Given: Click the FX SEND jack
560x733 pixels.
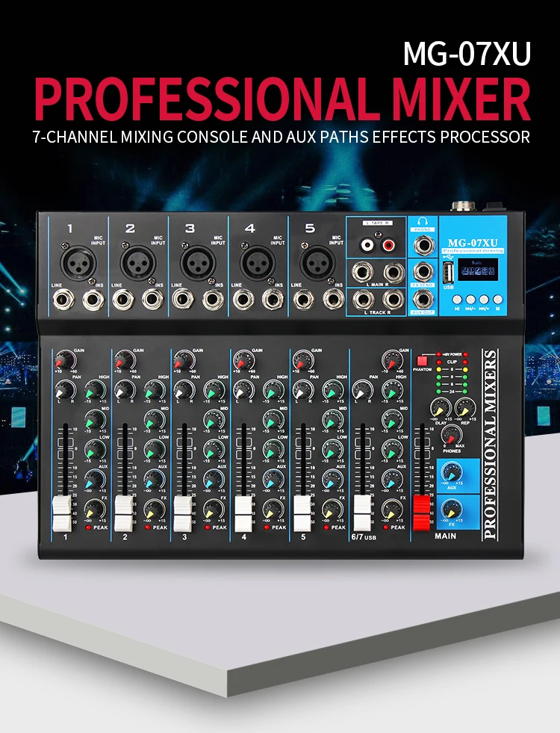Looking at the screenshot, I should point(423,271).
